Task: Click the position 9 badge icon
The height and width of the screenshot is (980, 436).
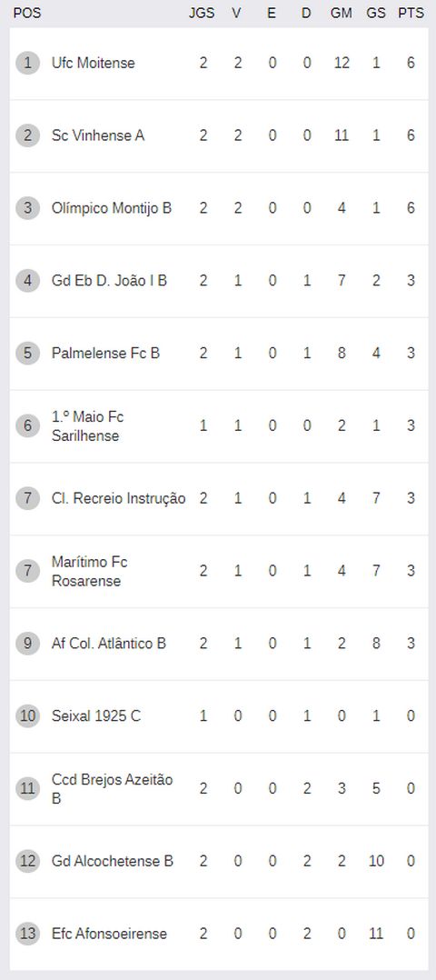Action: pos(27,643)
